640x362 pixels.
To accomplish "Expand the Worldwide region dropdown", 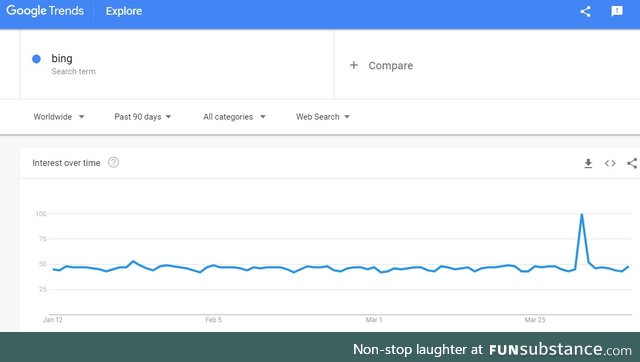I will coord(59,117).
